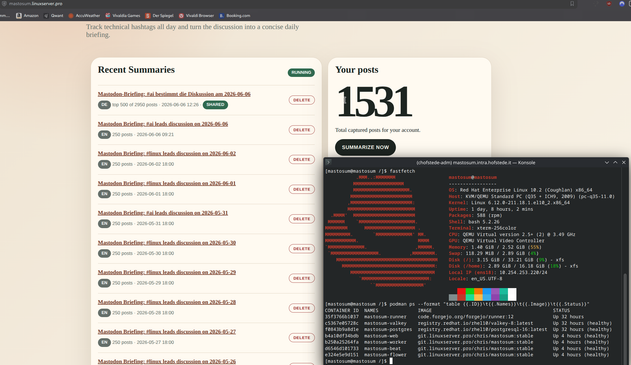Click the 'mastosum-flower' container name in Konsole
Screen dimensions: 631x365
click(385, 355)
